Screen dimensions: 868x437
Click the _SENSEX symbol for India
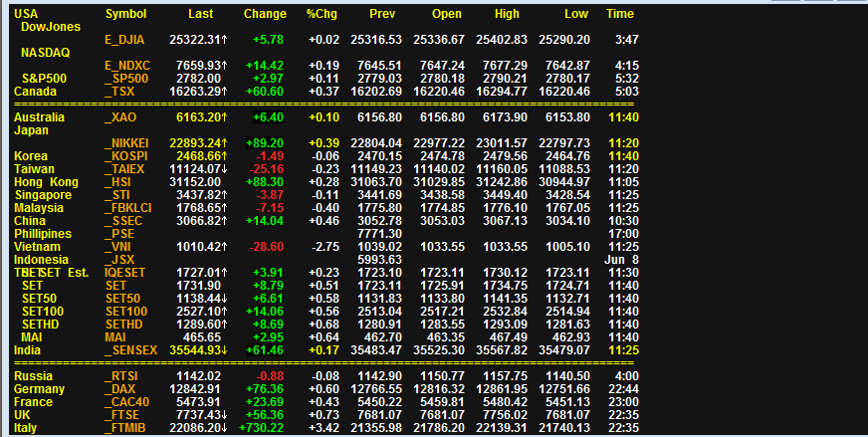pos(131,350)
